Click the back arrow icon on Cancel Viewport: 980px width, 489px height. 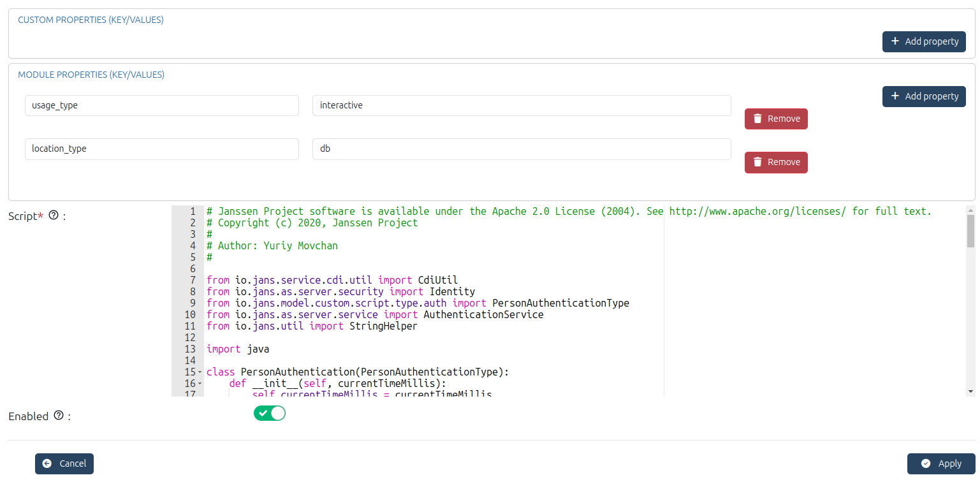pos(47,463)
